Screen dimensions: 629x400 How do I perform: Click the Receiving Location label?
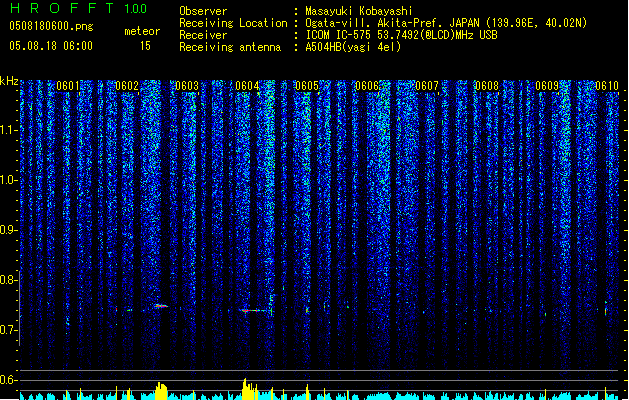[x=233, y=23]
